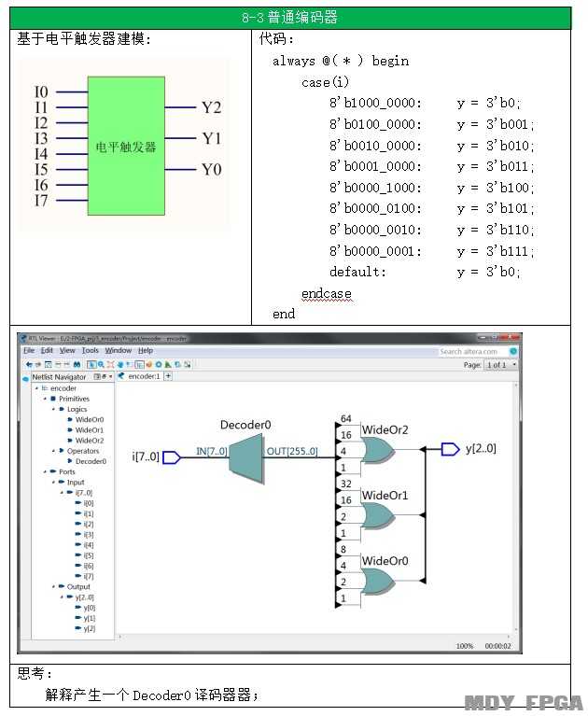
Task: Select y[2] in the Output tree
Action: pyautogui.click(x=90, y=629)
